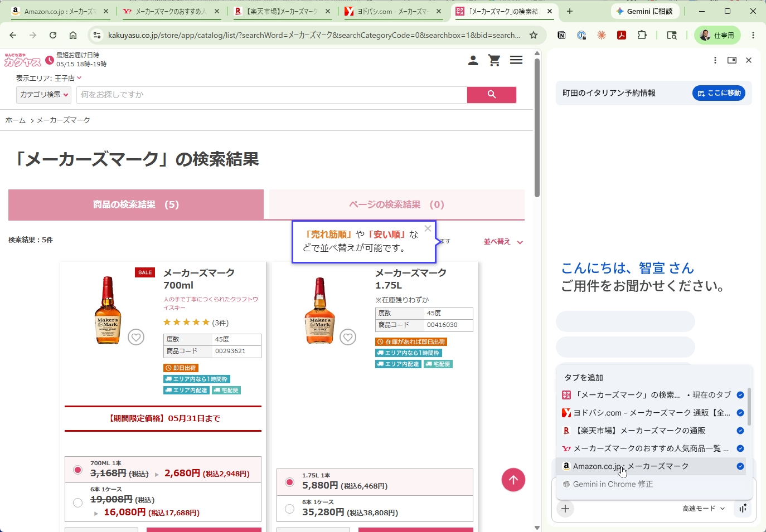
Task: Click the Gemini voice mode icon
Action: 743,509
